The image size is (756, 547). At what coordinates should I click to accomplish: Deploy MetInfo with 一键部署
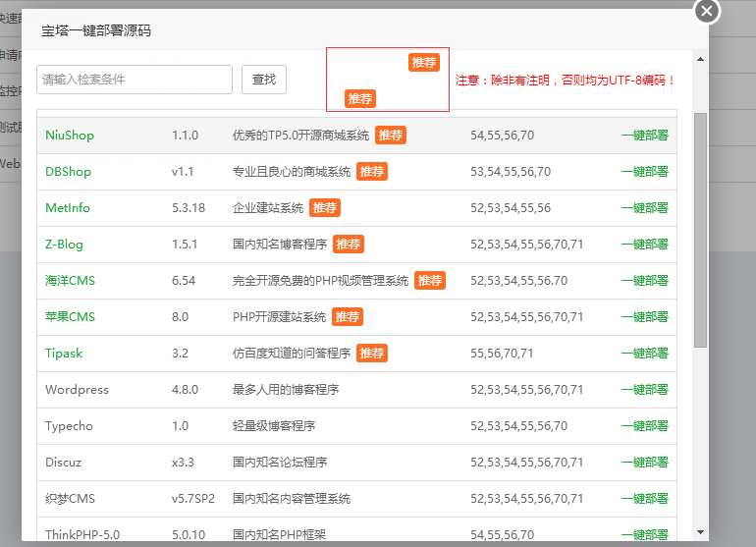(x=645, y=208)
